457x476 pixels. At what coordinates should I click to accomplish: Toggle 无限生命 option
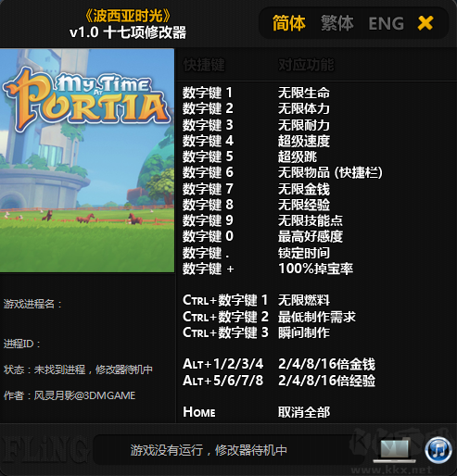click(304, 93)
